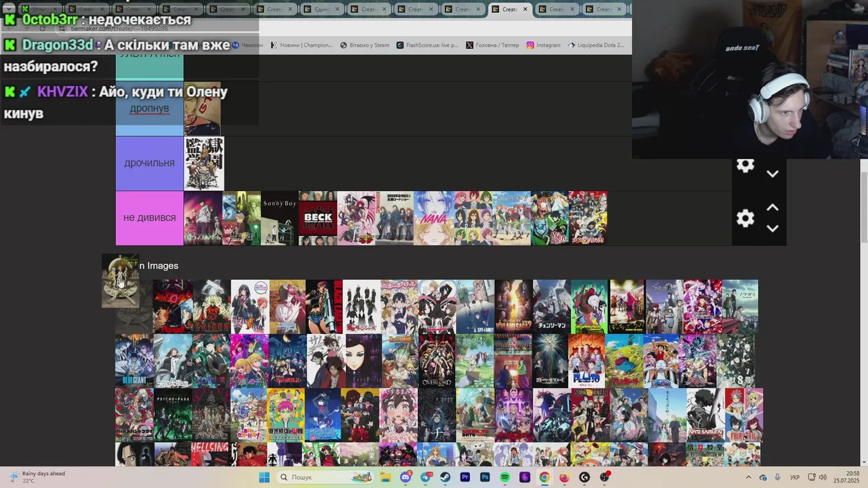
Task: Open Spotify from the taskbar
Action: [505, 477]
